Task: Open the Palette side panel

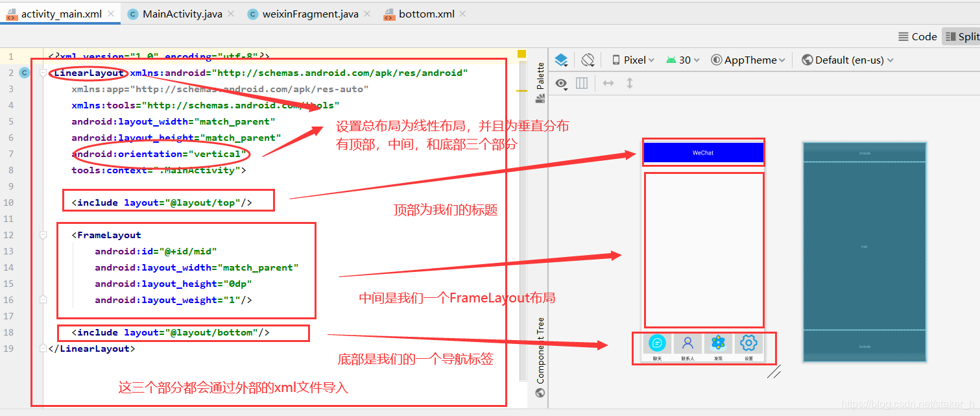Action: pos(540,82)
